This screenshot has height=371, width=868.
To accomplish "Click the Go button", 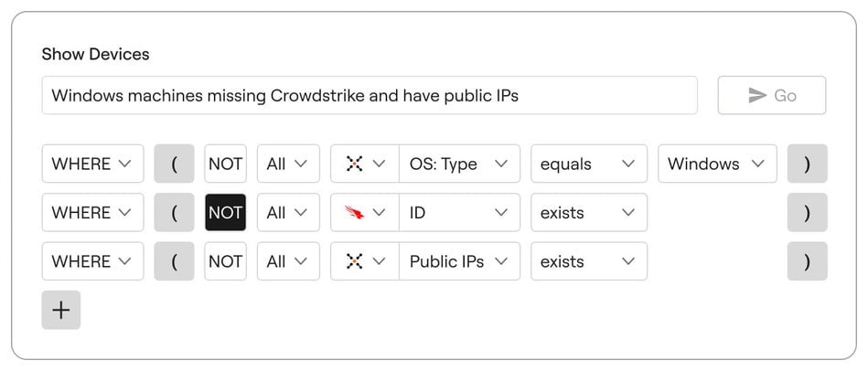I will point(772,95).
